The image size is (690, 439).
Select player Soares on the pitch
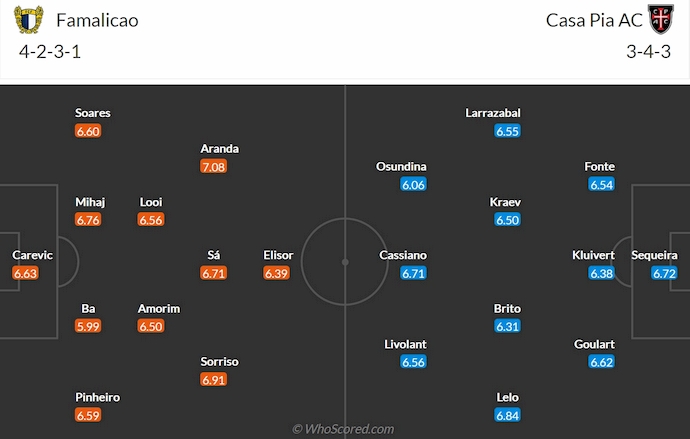(92, 113)
